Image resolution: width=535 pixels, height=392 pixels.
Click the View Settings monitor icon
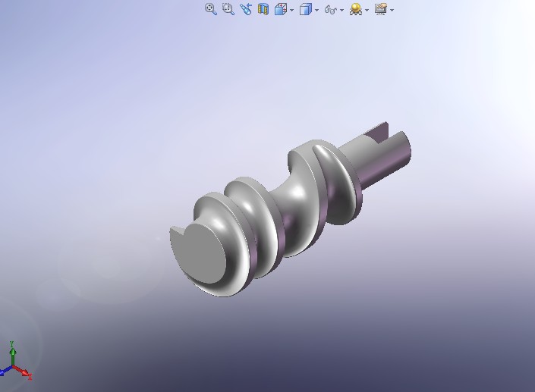[381, 9]
